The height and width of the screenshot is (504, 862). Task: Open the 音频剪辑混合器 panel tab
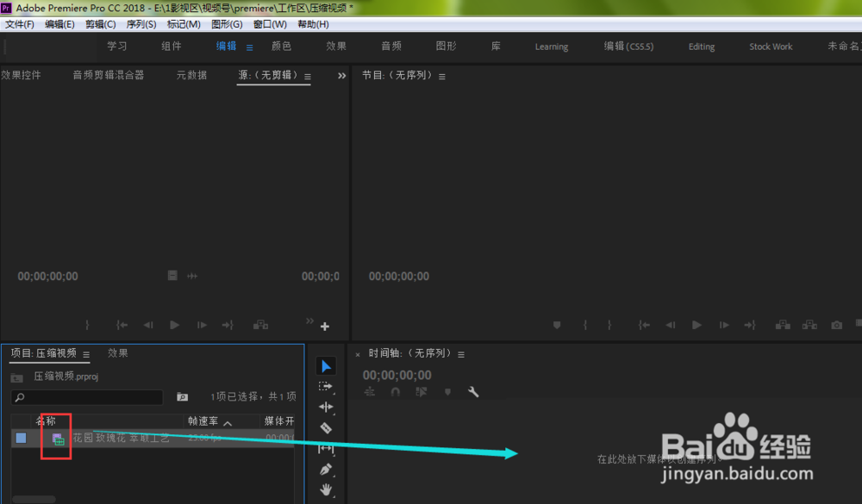109,75
